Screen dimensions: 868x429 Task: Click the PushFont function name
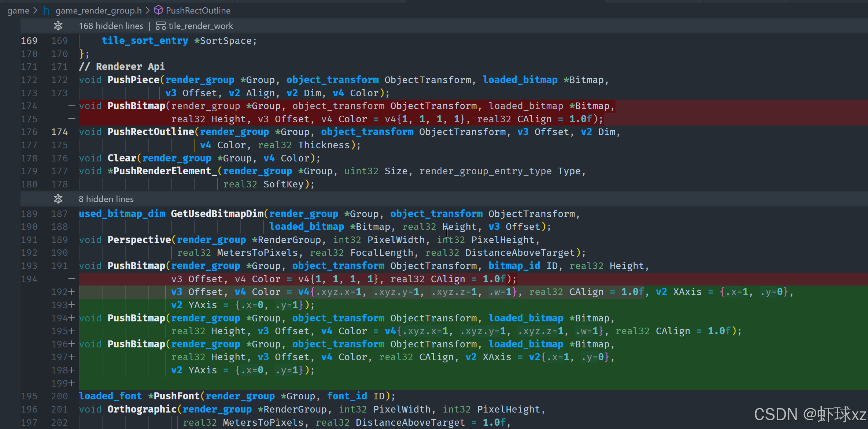click(177, 396)
